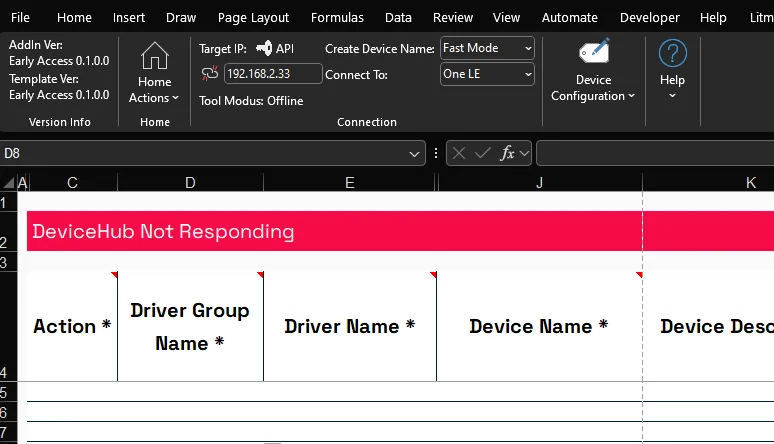Click the Help question mark icon
774x444 pixels.
pos(672,53)
